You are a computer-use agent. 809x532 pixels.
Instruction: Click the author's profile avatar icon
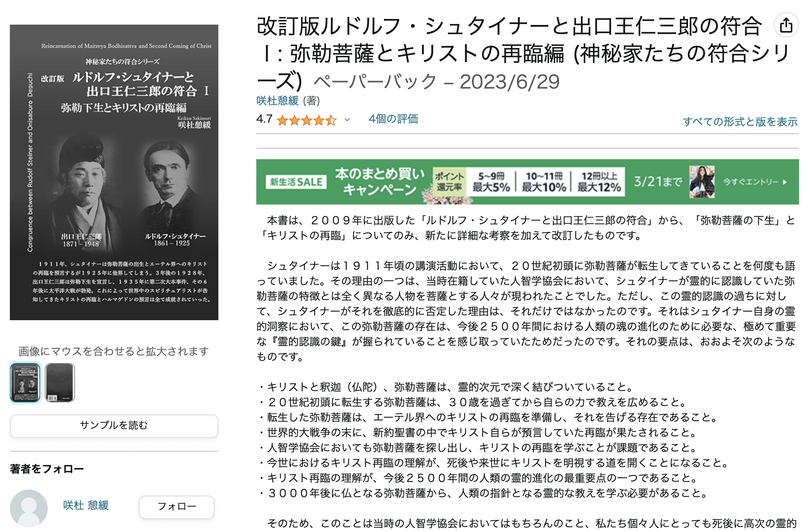(x=29, y=508)
